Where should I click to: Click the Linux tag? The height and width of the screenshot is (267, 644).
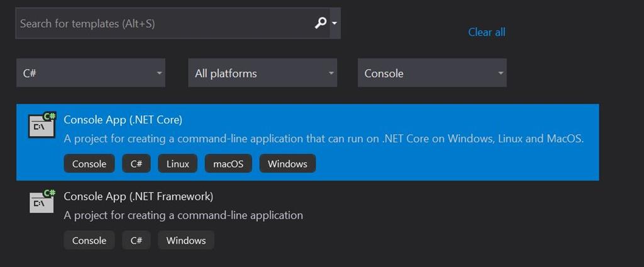pyautogui.click(x=178, y=164)
